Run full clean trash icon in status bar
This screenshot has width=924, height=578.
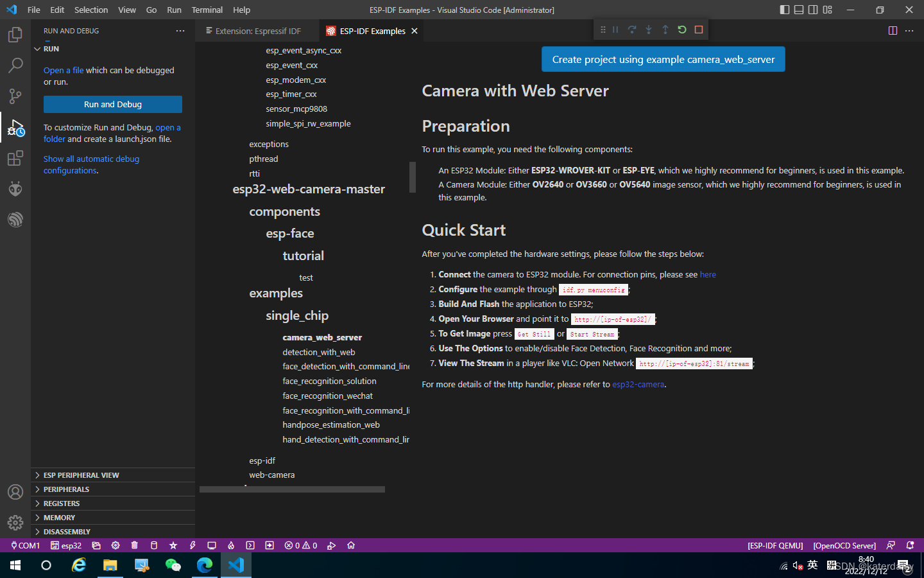tap(134, 545)
